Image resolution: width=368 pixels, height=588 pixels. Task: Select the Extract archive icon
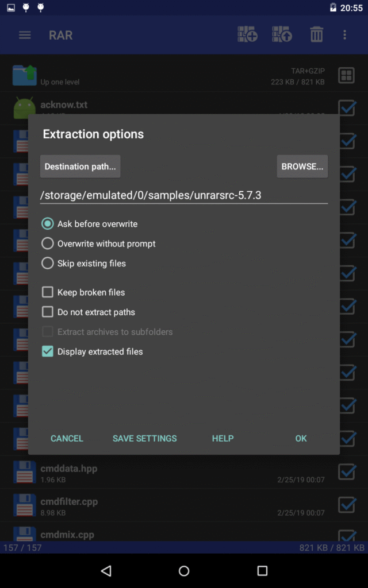(x=281, y=34)
